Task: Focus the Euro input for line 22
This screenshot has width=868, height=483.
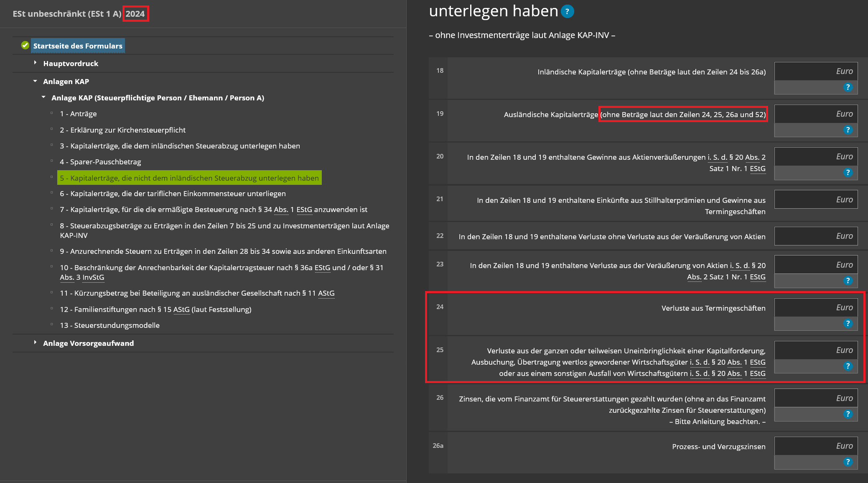Action: coord(815,236)
